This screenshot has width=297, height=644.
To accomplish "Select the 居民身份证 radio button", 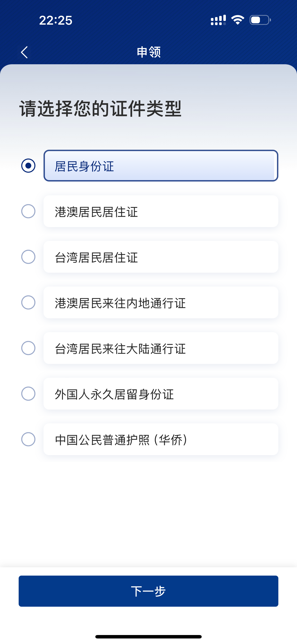I will 28,166.
